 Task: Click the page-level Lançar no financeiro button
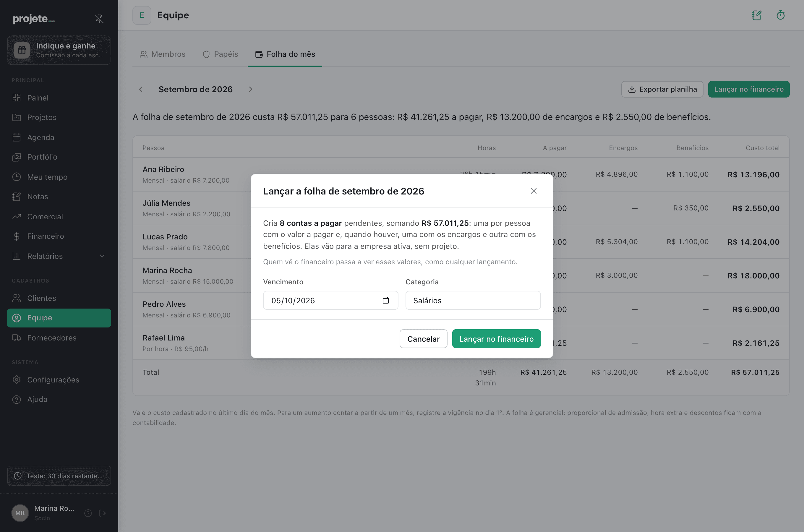[749, 89]
